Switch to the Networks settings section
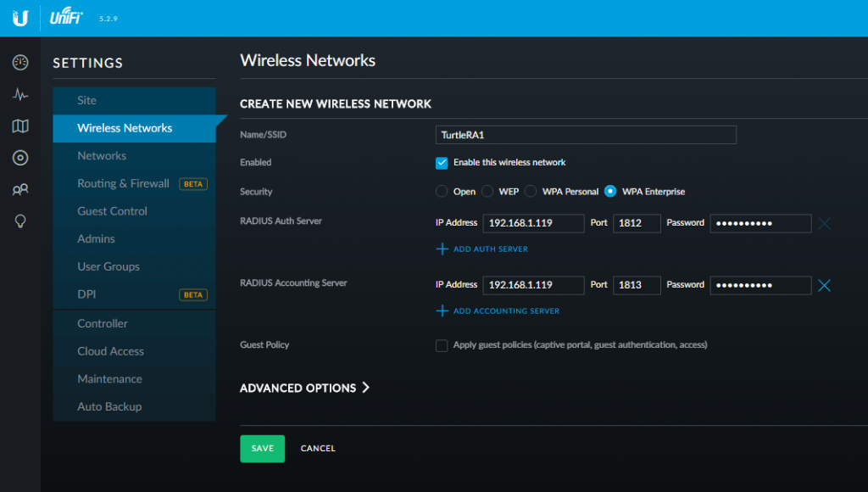The height and width of the screenshot is (492, 868). (x=102, y=155)
